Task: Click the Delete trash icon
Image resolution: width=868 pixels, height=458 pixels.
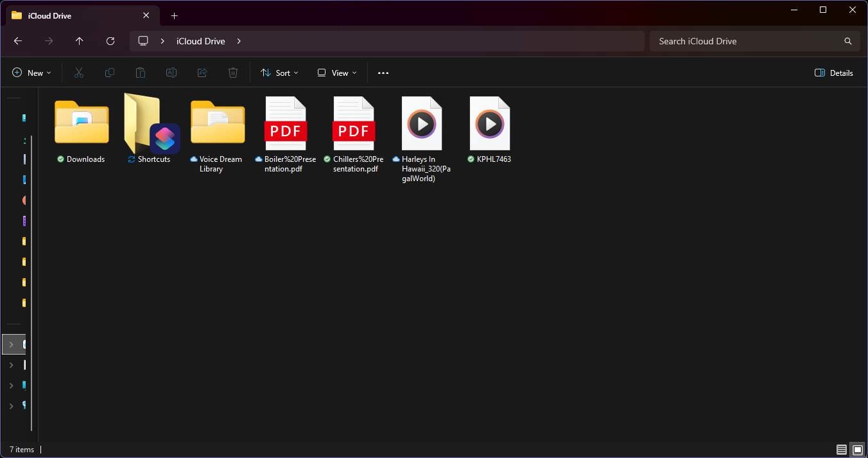Action: tap(233, 73)
